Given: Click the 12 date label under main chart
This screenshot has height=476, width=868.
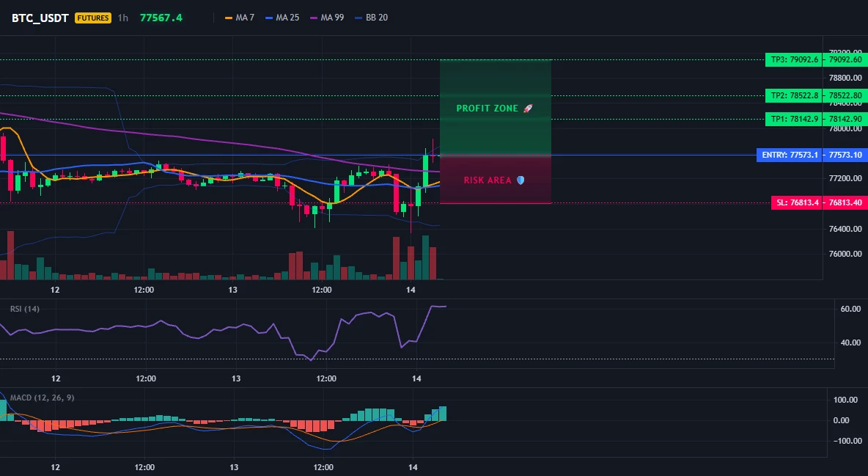Looking at the screenshot, I should tap(55, 290).
